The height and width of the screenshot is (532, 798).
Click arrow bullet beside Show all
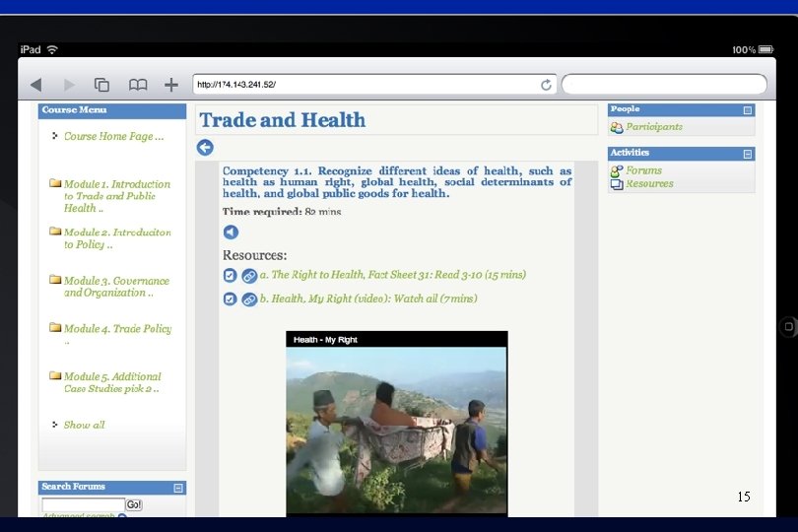tap(54, 424)
